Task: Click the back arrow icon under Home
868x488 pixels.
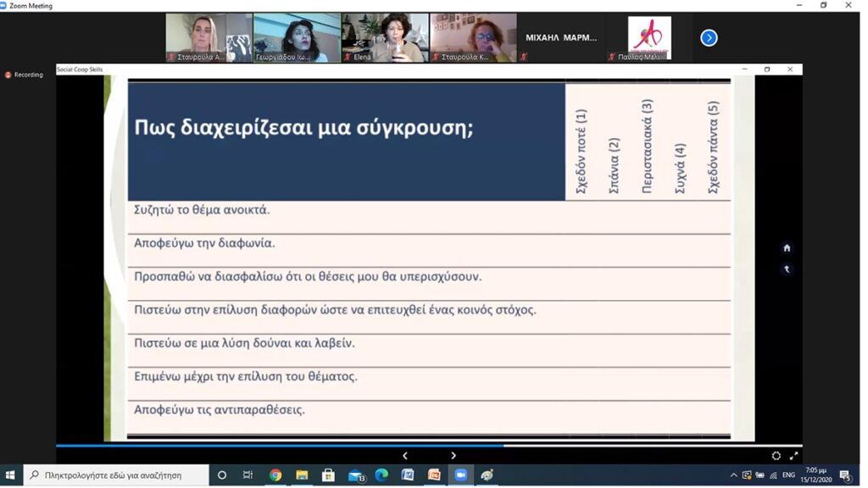Action: click(787, 269)
